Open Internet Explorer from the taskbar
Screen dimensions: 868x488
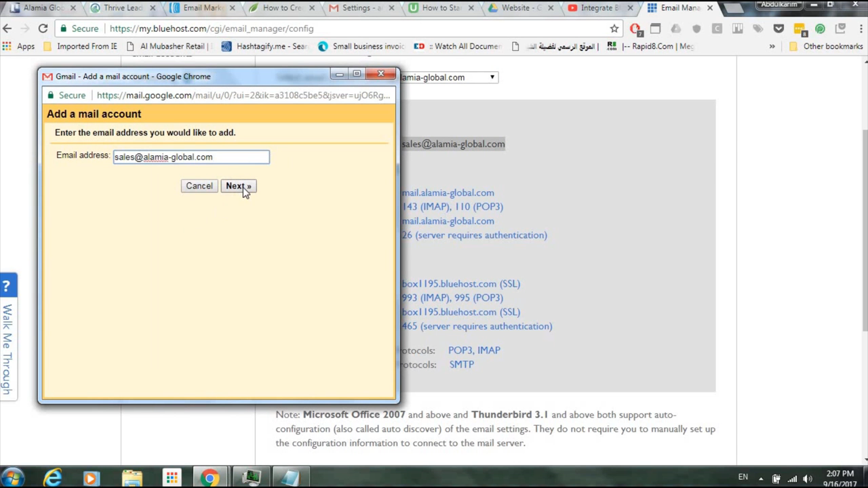tap(52, 477)
